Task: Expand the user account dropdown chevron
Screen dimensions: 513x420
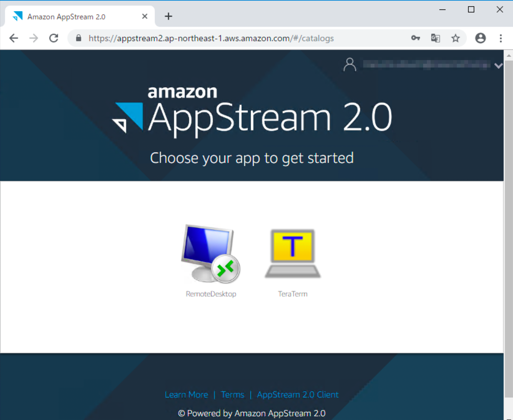Action: pyautogui.click(x=498, y=66)
